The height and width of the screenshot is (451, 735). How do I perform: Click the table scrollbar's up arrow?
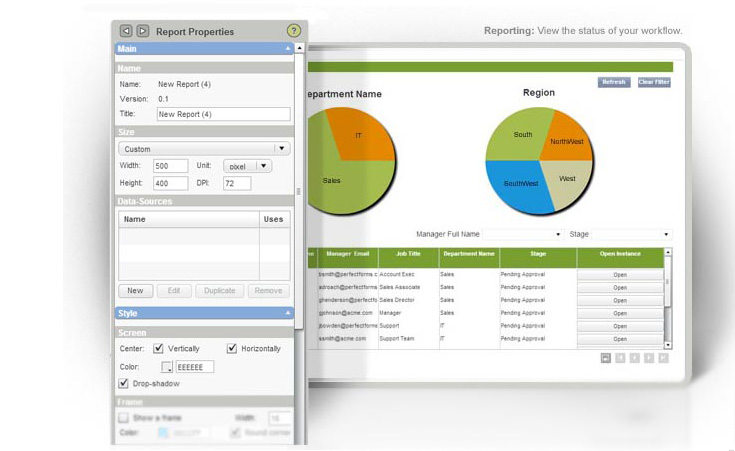(x=668, y=252)
